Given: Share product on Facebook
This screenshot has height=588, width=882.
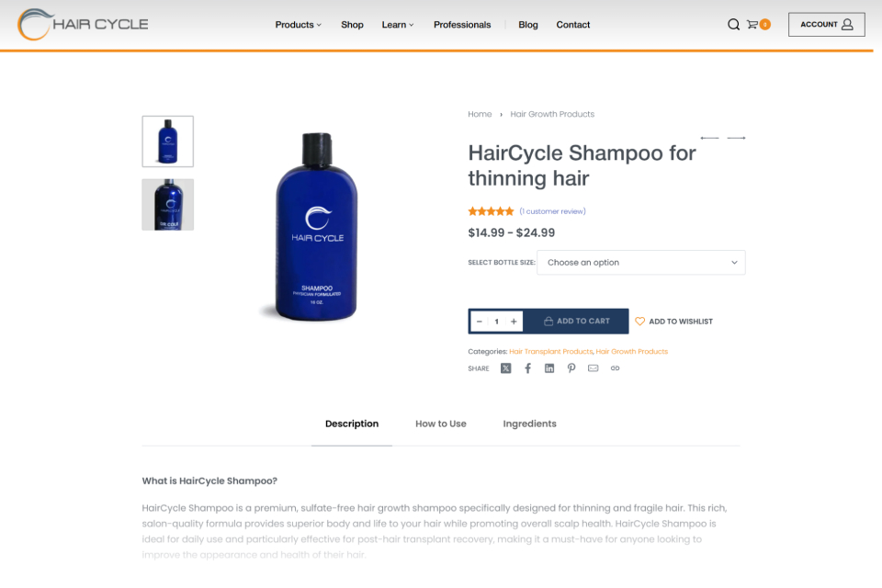Looking at the screenshot, I should point(527,368).
